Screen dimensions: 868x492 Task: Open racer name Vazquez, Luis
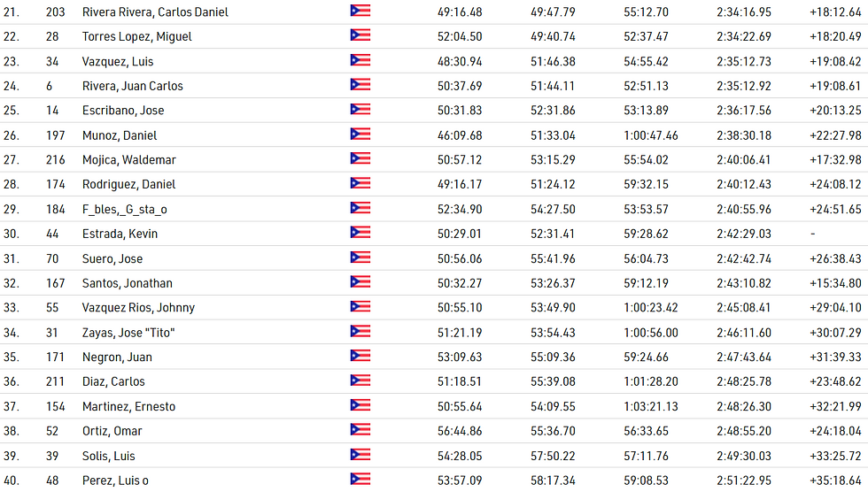pyautogui.click(x=113, y=61)
